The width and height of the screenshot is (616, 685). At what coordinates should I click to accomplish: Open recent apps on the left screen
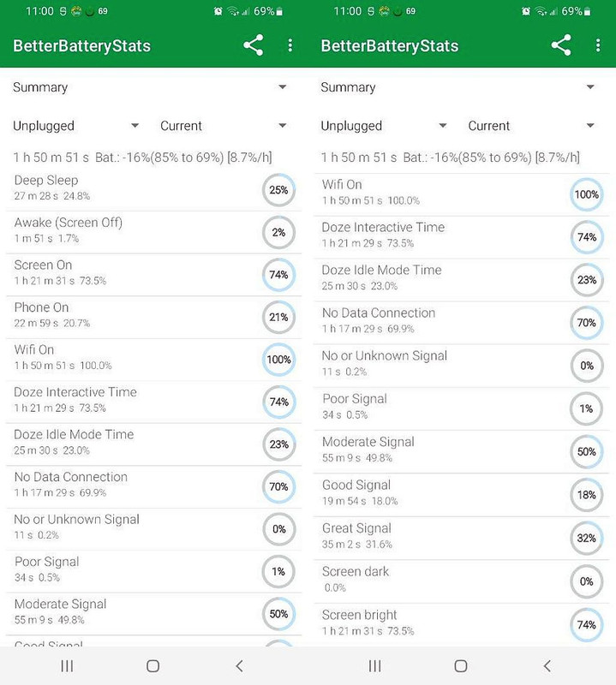point(67,666)
